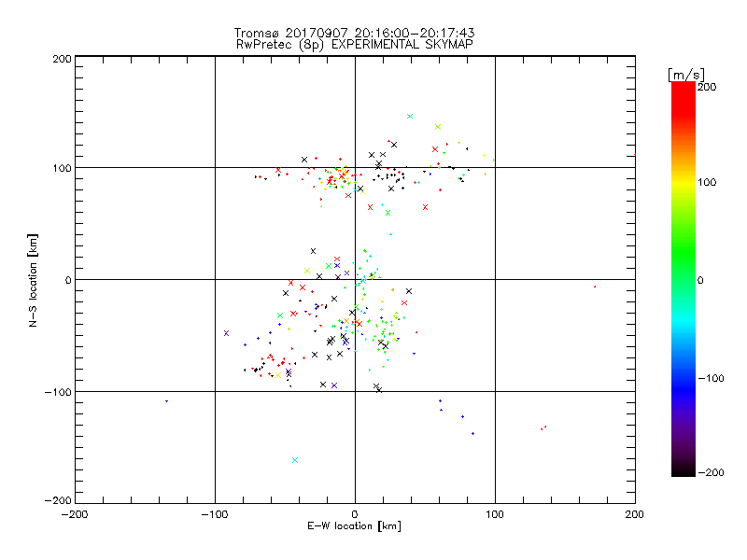Click the N-S axis tick label '-200'
The image size is (747, 560).
coord(58,500)
